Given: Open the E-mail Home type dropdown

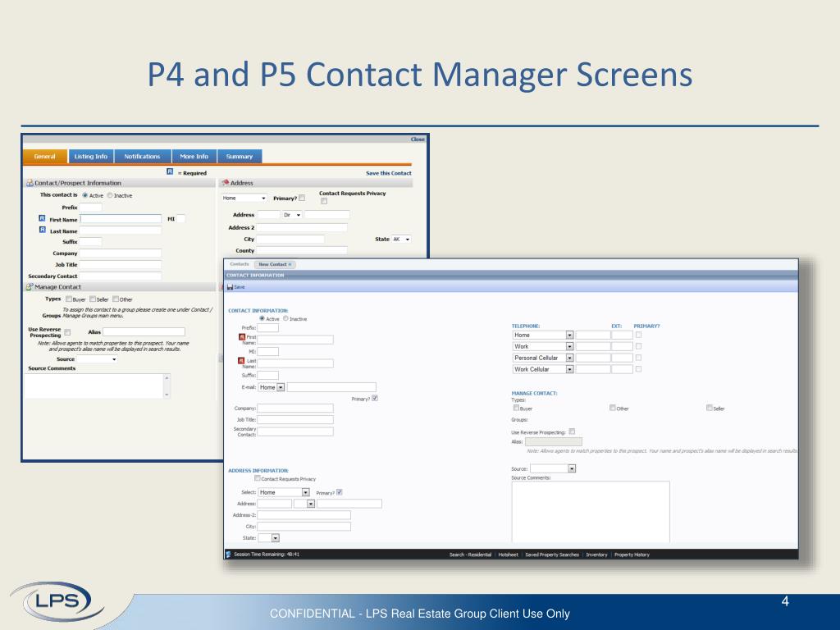Looking at the screenshot, I should click(272, 387).
